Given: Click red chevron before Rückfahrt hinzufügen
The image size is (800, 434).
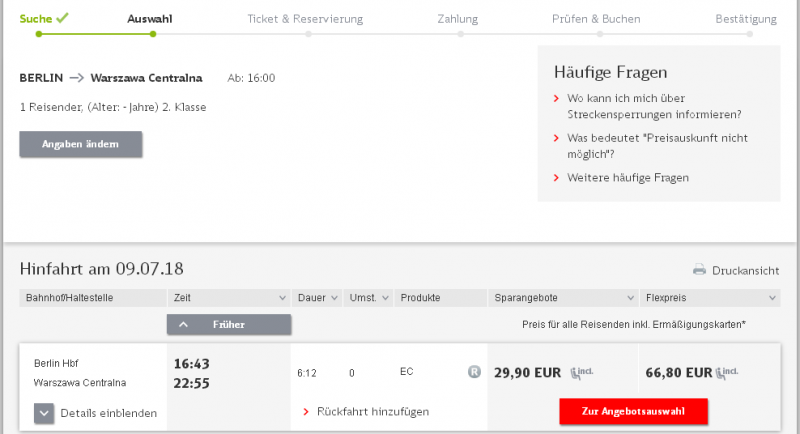Looking at the screenshot, I should pos(306,412).
